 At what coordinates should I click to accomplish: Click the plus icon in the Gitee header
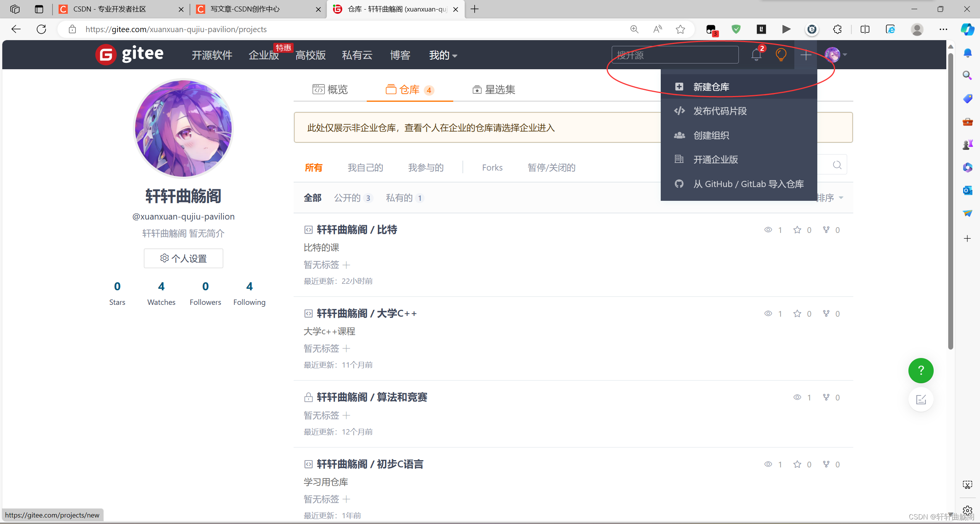point(806,55)
